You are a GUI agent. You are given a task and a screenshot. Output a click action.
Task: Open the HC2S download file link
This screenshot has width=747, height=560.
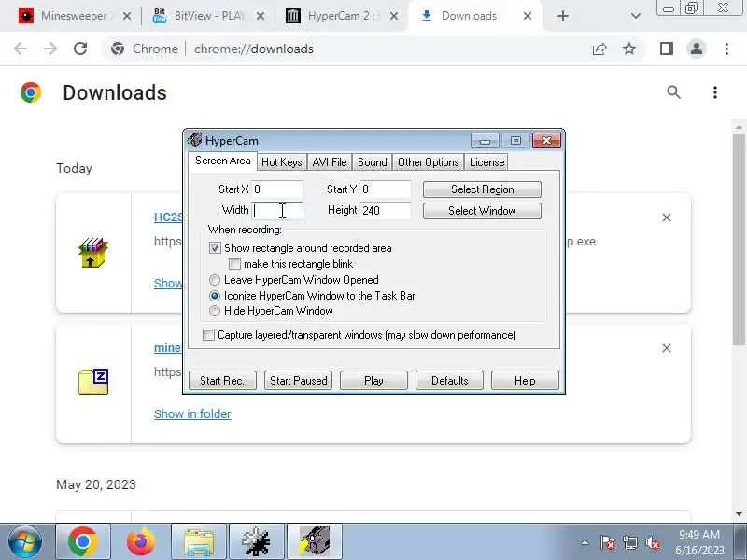pos(168,217)
